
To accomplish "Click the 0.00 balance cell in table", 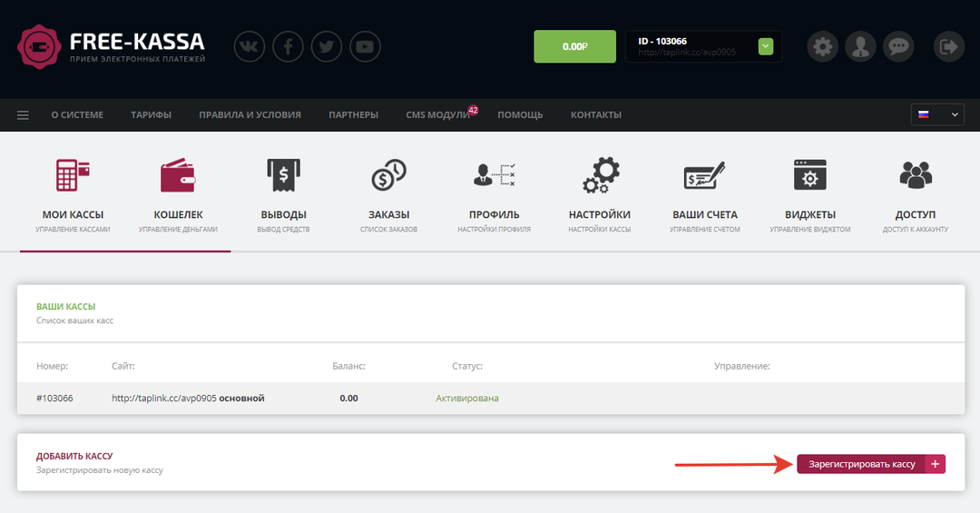I will click(348, 399).
